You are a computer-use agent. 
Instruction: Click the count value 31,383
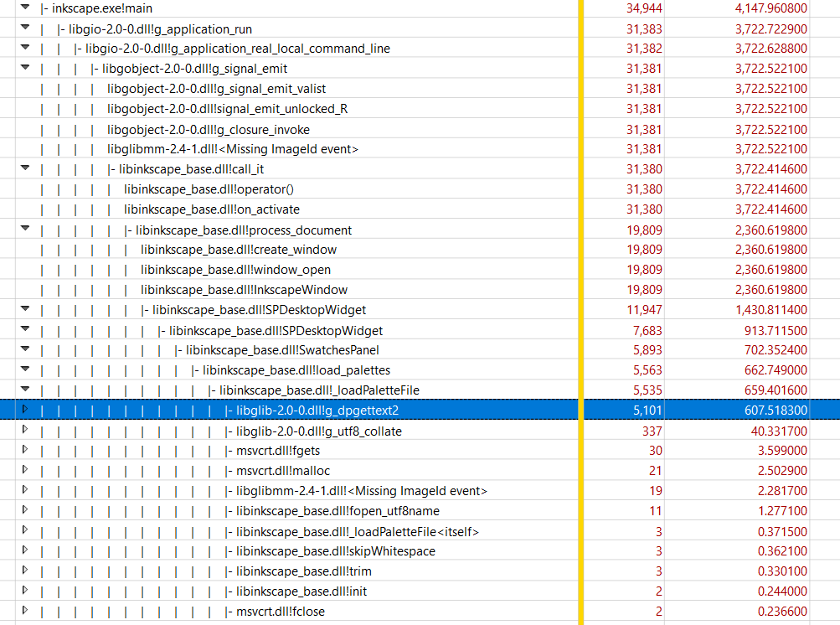pos(645,29)
